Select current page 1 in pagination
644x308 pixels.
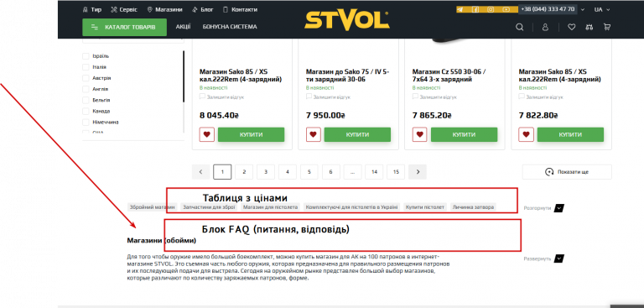[222, 172]
